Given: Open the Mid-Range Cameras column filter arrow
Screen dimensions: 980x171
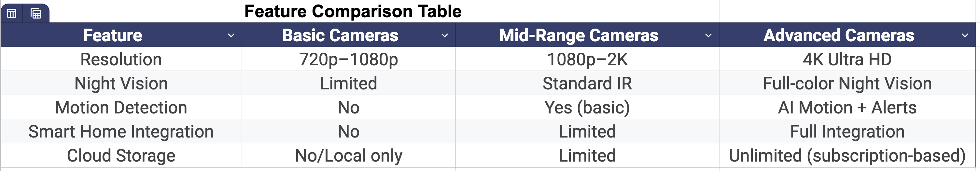Looking at the screenshot, I should coord(708,35).
